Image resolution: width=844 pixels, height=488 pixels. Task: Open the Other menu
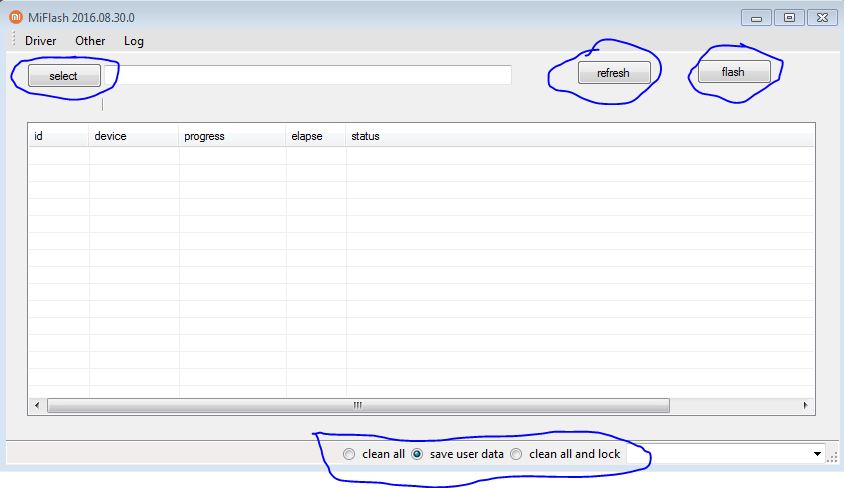click(x=90, y=41)
